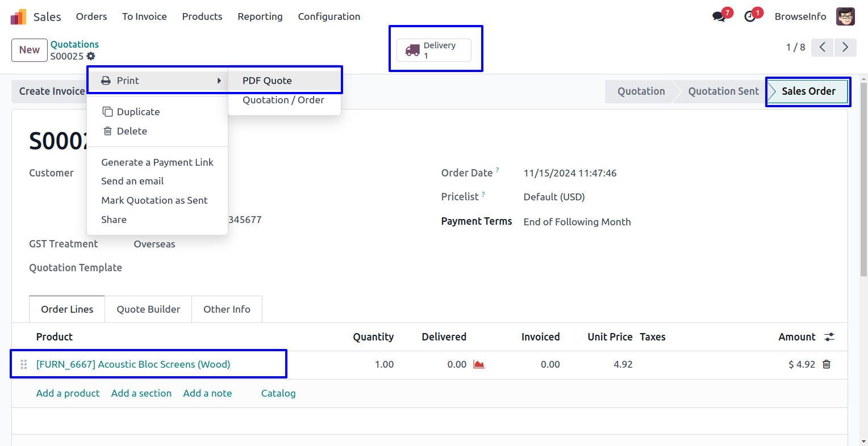Viewport: 868px width, 446px height.
Task: Go to the previous record arrow
Action: pos(822,47)
